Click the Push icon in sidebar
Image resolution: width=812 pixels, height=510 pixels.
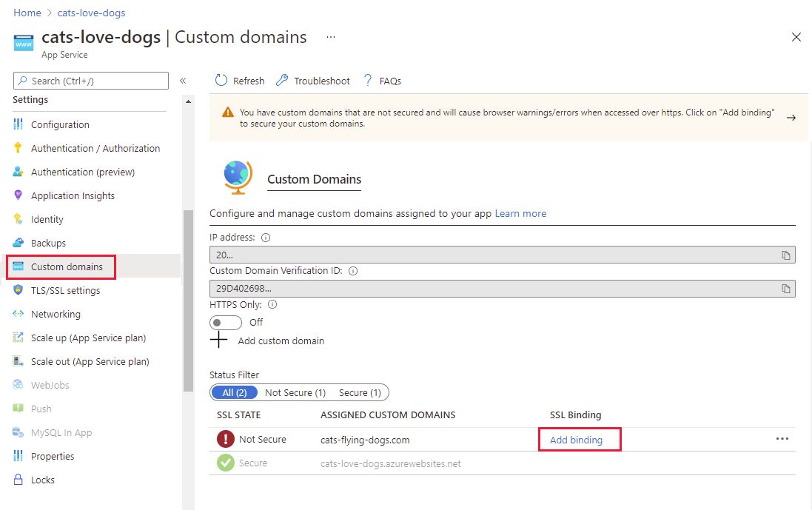tap(18, 409)
